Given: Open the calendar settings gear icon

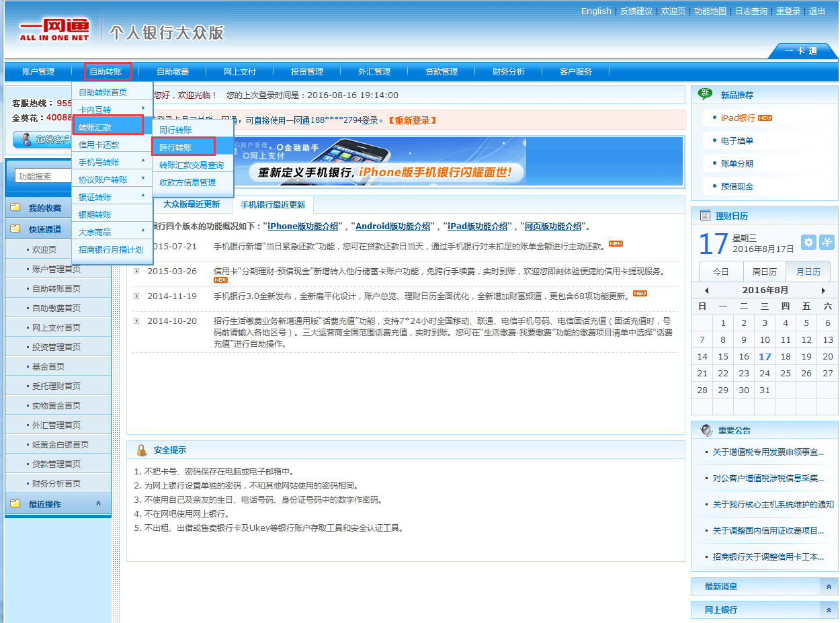Looking at the screenshot, I should pos(808,243).
